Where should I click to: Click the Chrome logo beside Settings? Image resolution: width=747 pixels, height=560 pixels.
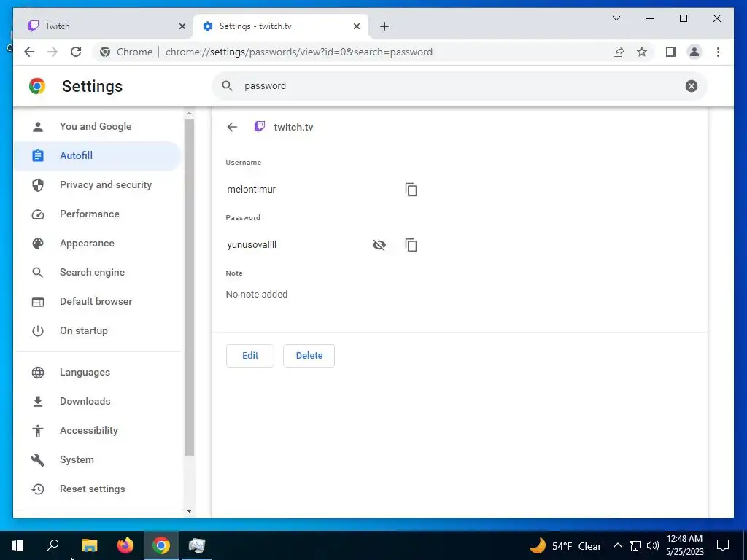(x=37, y=86)
